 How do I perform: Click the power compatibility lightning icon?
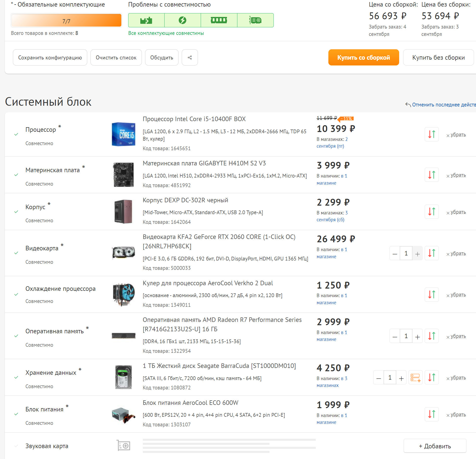pyautogui.click(x=183, y=20)
